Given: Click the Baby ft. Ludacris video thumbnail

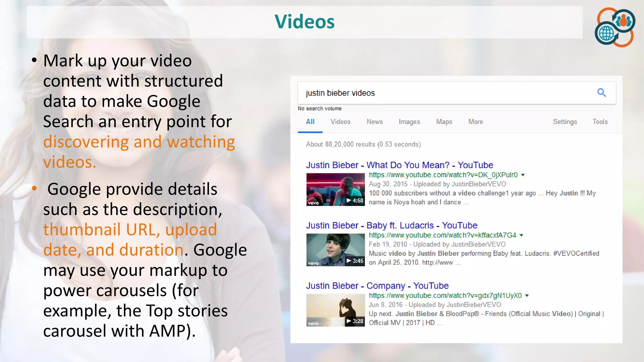Looking at the screenshot, I should tap(336, 250).
